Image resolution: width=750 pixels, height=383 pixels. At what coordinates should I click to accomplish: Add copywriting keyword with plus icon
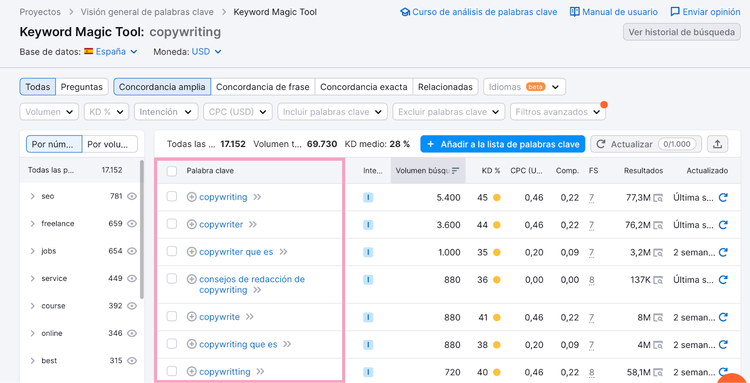click(x=191, y=197)
